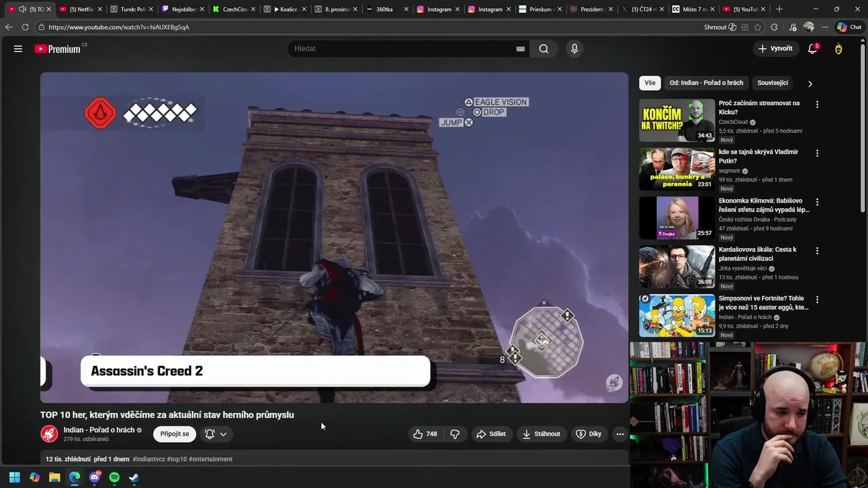Open File Explorer from the taskbar

[x=54, y=477]
